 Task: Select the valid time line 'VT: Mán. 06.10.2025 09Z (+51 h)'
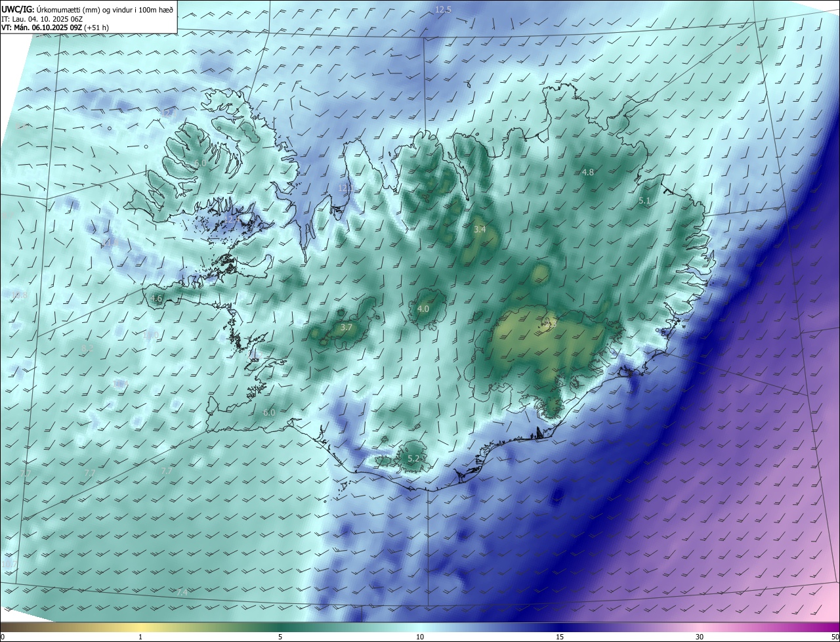[55, 28]
